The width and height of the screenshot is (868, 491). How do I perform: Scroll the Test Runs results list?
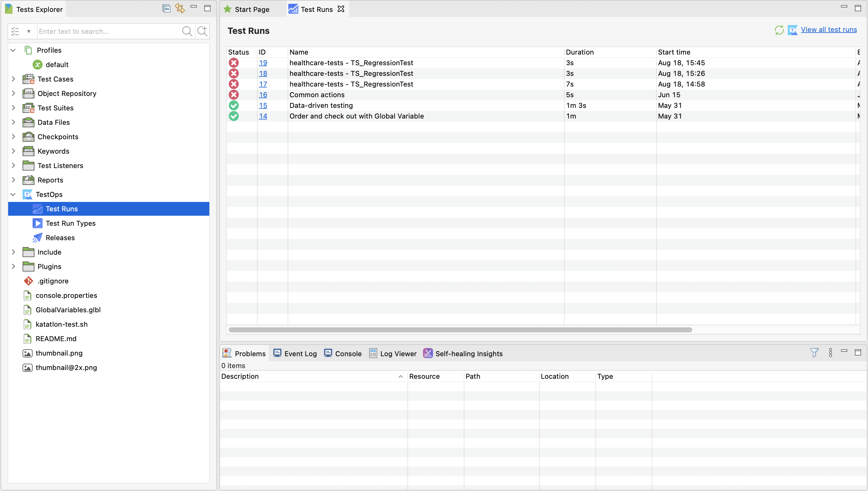(x=459, y=330)
